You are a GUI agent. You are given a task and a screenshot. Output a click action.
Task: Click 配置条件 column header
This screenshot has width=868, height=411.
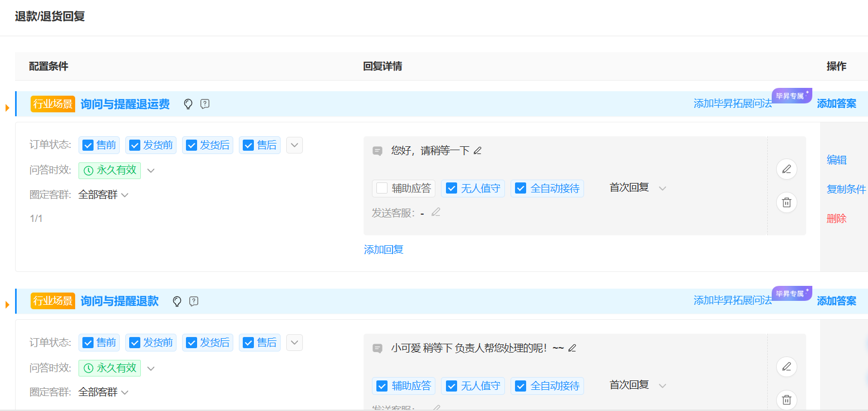48,66
